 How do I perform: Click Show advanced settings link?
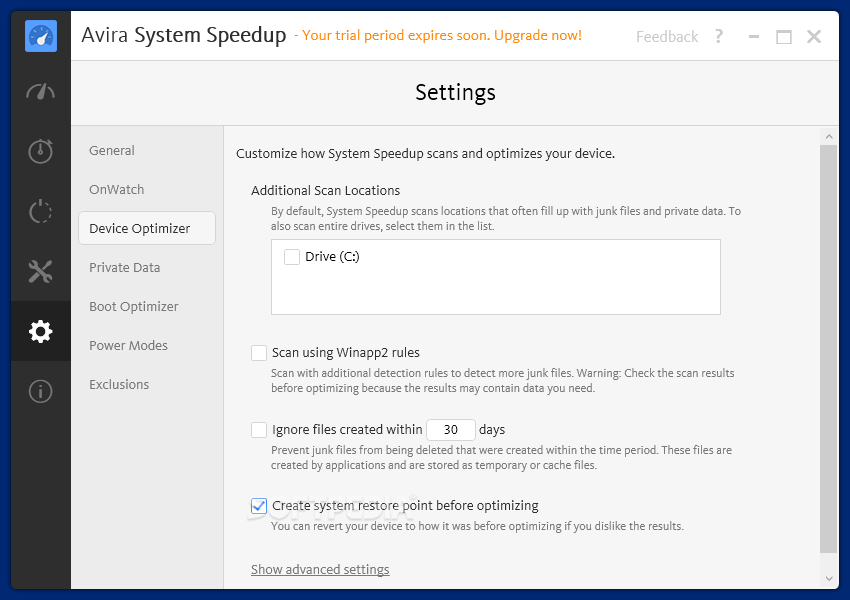[320, 570]
